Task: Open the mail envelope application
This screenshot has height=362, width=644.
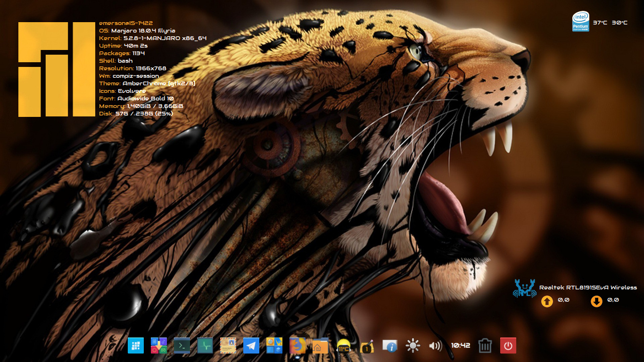Action: click(x=228, y=346)
